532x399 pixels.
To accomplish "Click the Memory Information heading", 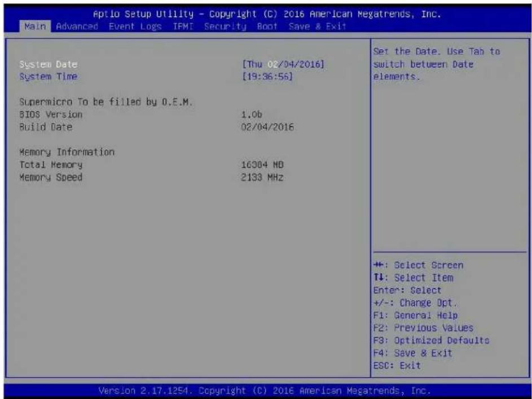I will coord(67,152).
